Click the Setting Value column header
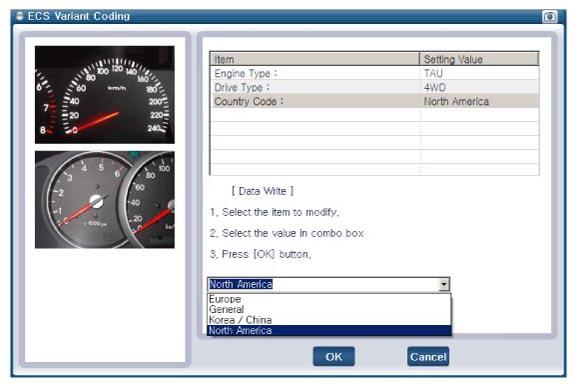This screenshot has height=387, width=577. (479, 59)
